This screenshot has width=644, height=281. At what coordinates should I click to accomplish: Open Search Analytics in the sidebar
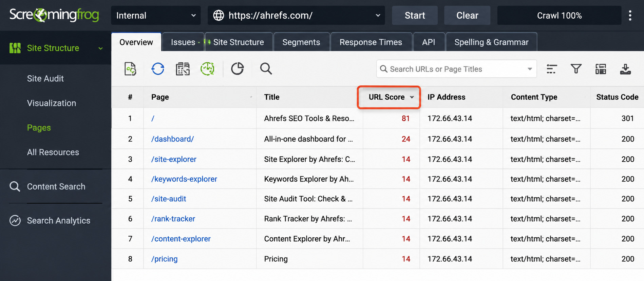pyautogui.click(x=59, y=220)
